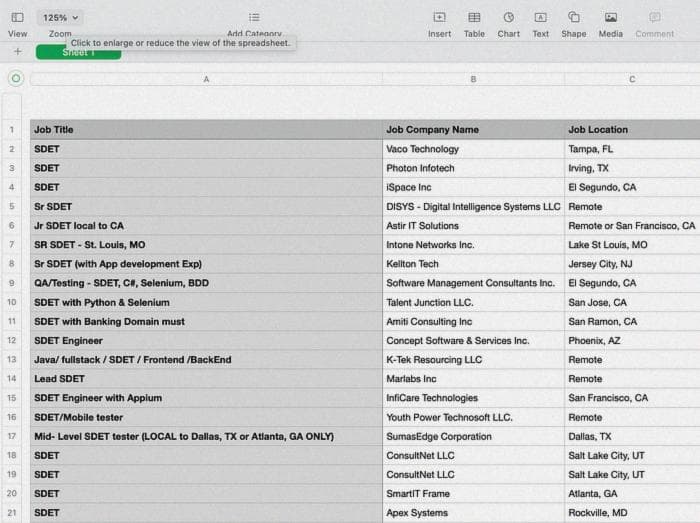Select 'Youth Power Technosoft LLC.' cell
This screenshot has width=700, height=523.
473,418
